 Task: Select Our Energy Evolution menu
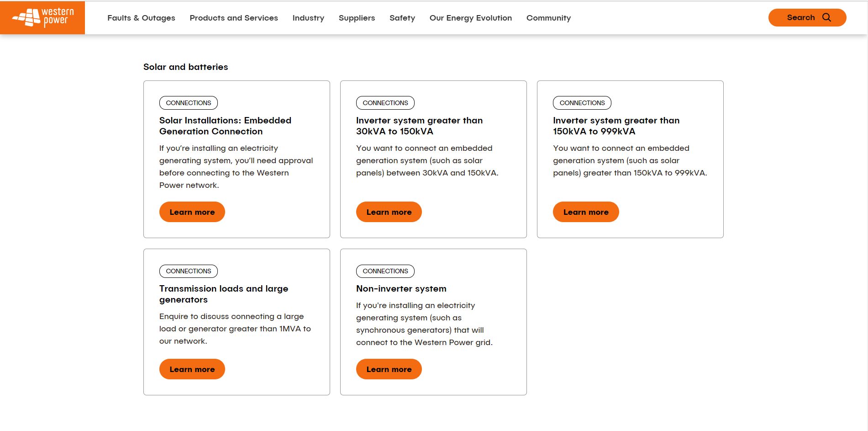coord(470,18)
